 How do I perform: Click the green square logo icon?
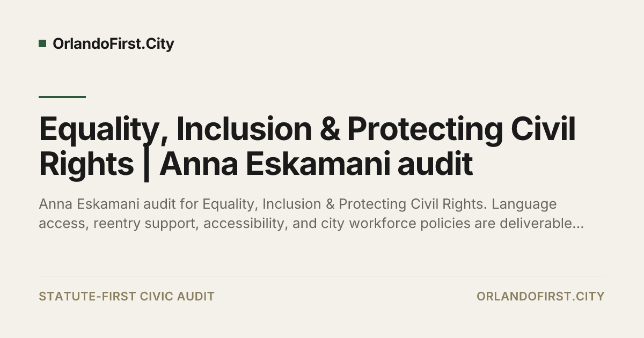[x=42, y=43]
